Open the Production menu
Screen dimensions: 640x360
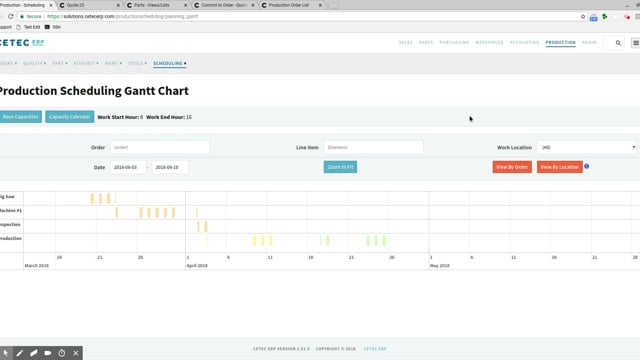pos(560,42)
